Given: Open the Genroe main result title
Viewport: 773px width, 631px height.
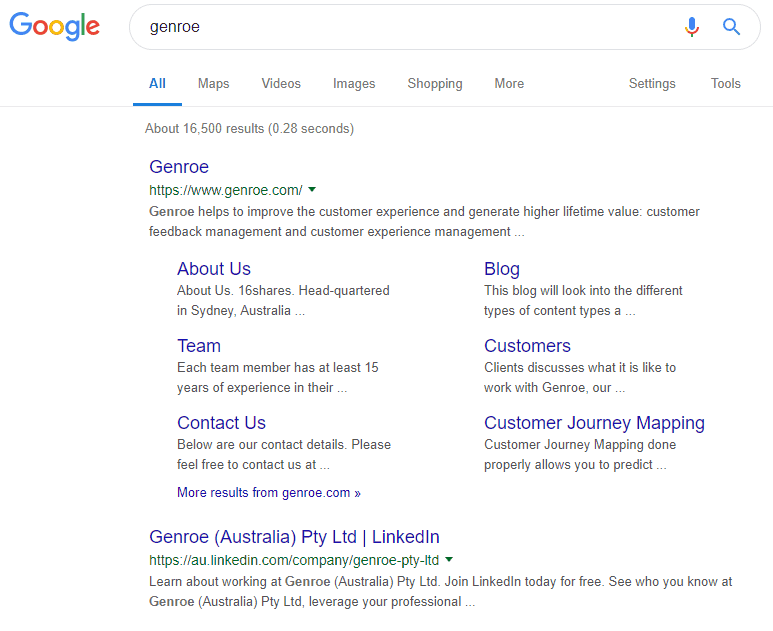Looking at the screenshot, I should [179, 167].
